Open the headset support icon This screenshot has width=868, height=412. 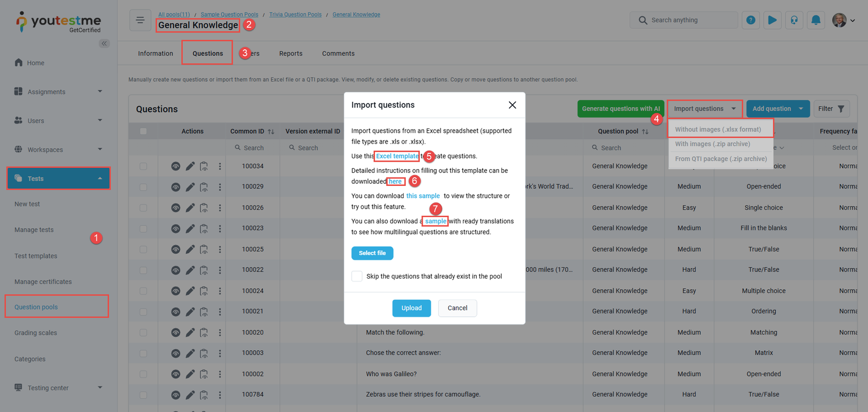(x=794, y=21)
